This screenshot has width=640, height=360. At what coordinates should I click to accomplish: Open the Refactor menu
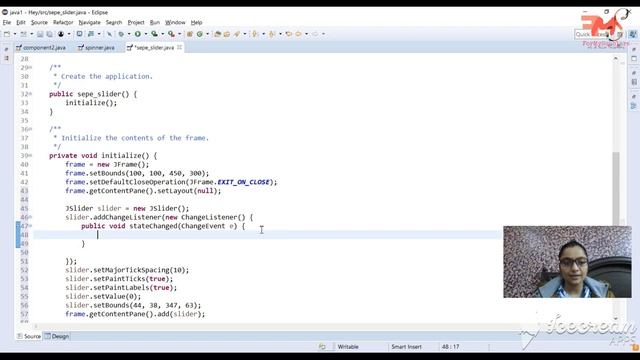pos(63,22)
